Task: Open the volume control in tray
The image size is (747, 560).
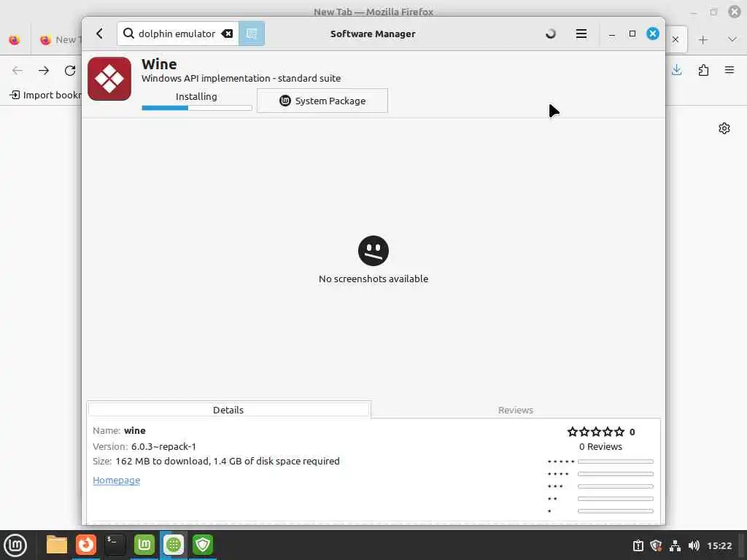Action: [x=694, y=545]
